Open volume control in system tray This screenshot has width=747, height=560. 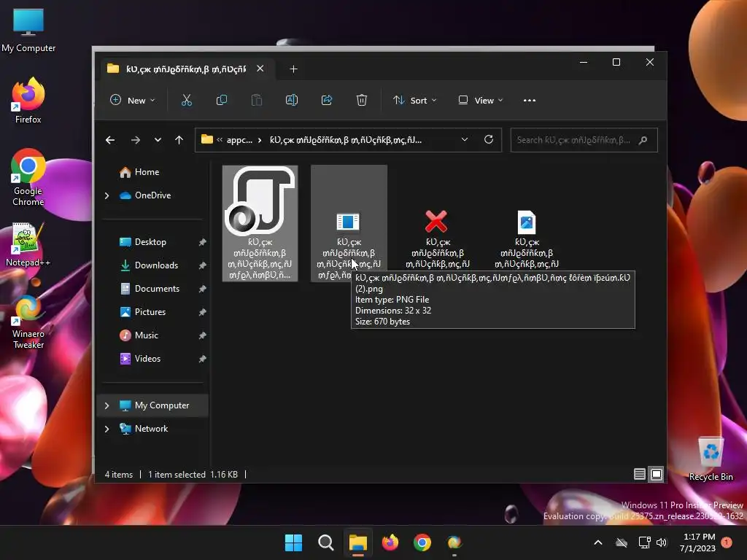pos(662,542)
